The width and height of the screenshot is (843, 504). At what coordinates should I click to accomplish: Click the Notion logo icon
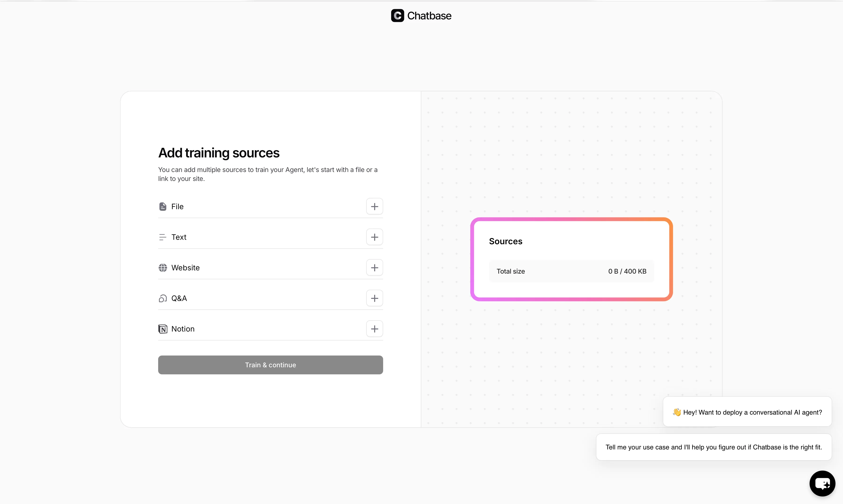[163, 329]
